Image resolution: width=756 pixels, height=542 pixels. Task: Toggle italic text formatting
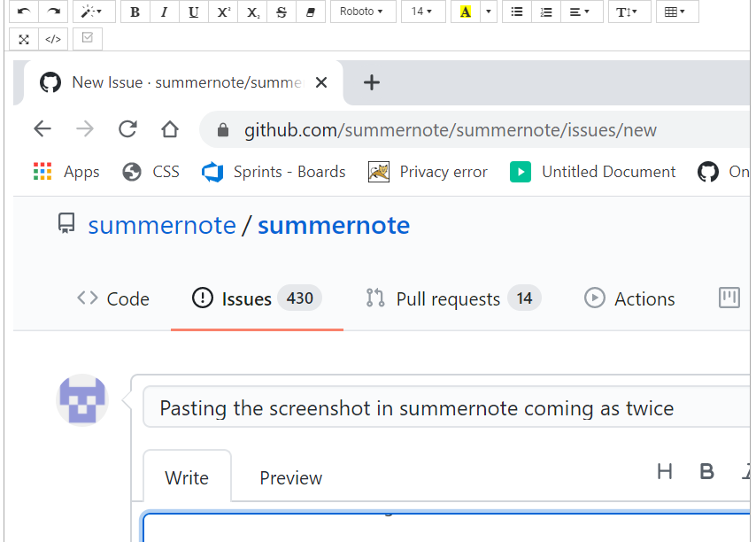click(x=164, y=12)
